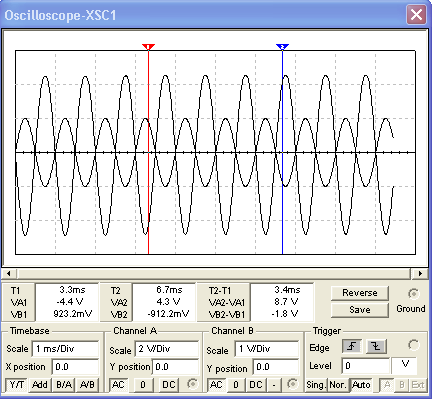Choose trigger source Ext
The height and width of the screenshot is (399, 432).
point(418,385)
